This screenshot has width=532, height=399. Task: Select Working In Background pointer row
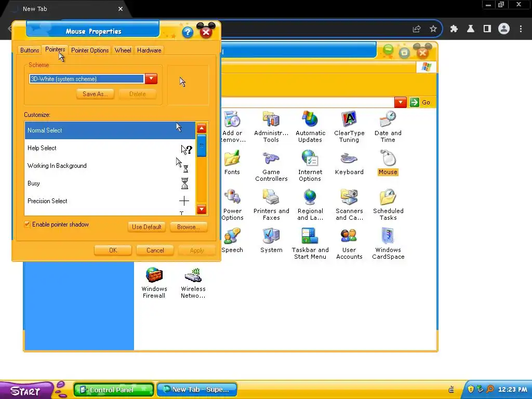(x=110, y=166)
